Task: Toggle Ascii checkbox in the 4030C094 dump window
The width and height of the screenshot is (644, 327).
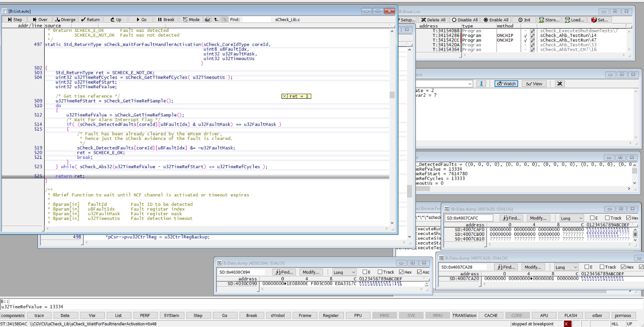Action: pyautogui.click(x=423, y=272)
